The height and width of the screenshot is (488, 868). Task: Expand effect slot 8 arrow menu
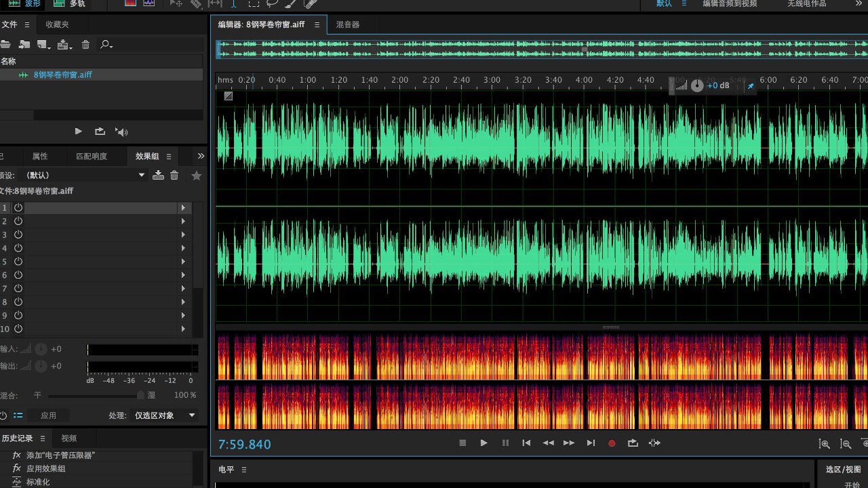(x=184, y=302)
